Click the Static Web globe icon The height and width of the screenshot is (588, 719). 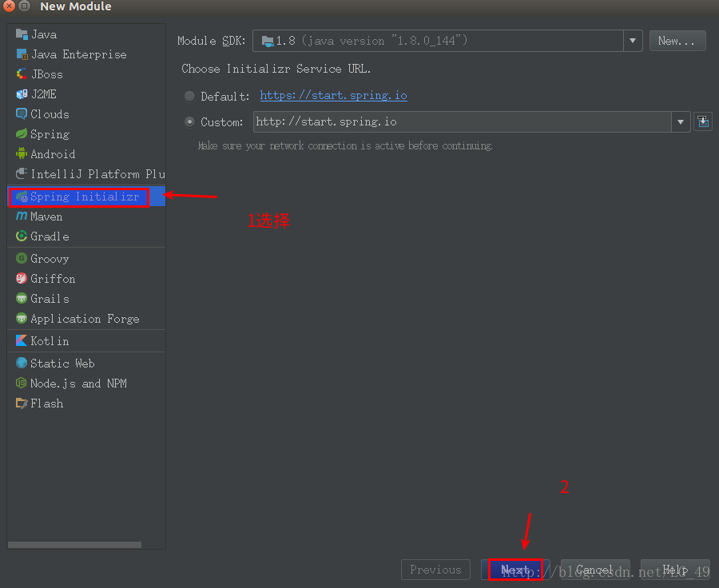[22, 363]
